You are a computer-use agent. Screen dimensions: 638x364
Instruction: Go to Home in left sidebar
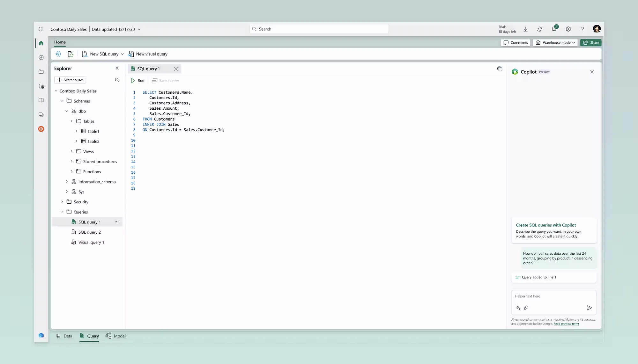click(x=41, y=43)
